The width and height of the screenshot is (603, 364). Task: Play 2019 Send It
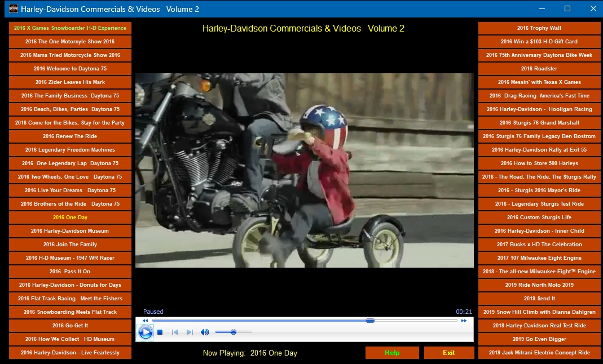coord(539,298)
